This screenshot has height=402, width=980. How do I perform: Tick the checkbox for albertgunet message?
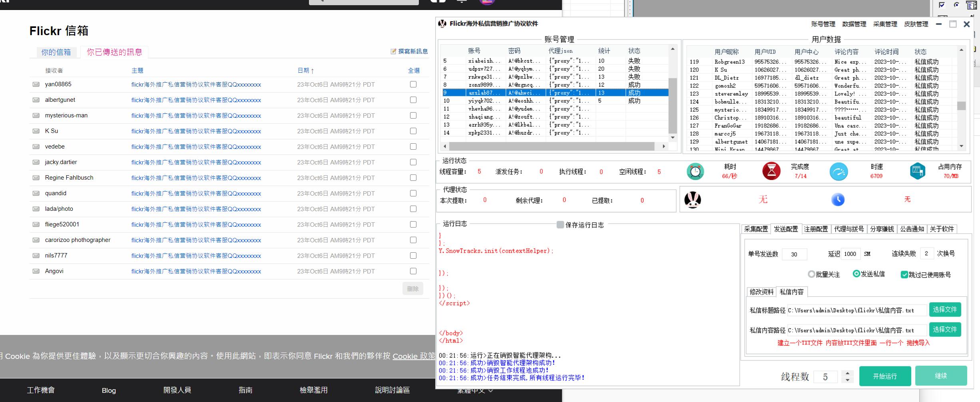tap(413, 100)
